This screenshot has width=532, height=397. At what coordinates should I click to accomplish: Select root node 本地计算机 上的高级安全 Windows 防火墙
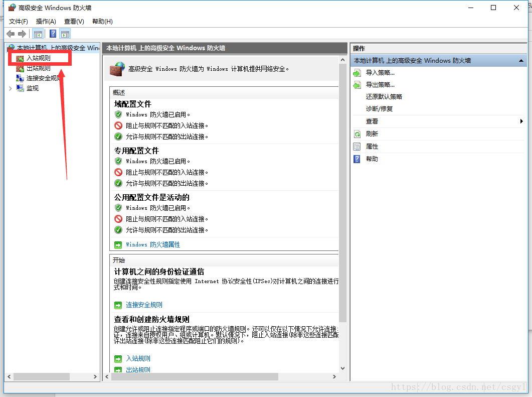point(58,48)
